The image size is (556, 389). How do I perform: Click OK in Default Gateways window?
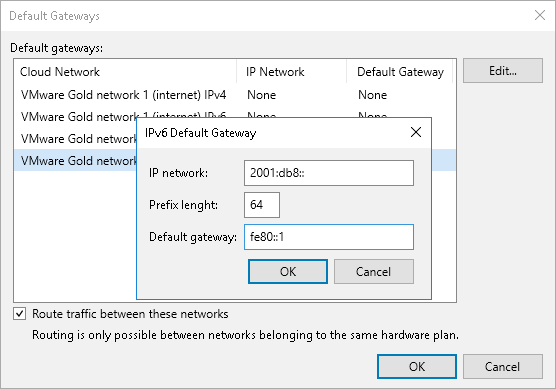[417, 366]
